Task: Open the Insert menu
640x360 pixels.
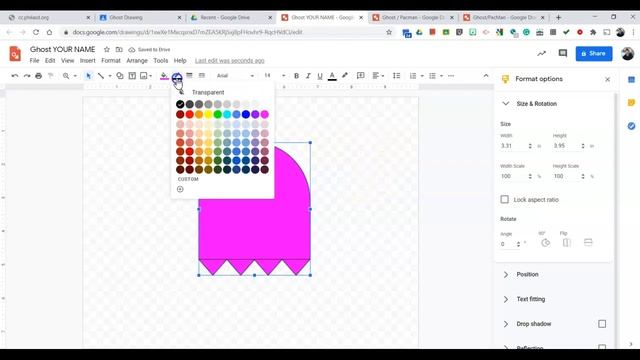Action: point(87,60)
